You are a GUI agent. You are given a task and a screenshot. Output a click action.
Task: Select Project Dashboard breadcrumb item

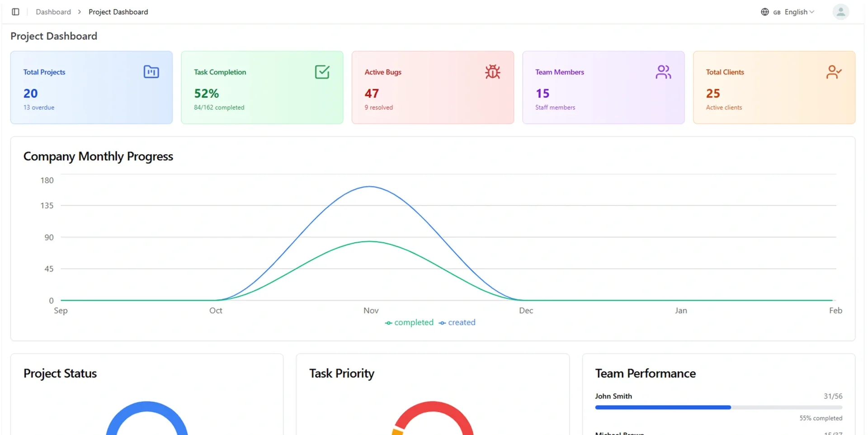[118, 12]
